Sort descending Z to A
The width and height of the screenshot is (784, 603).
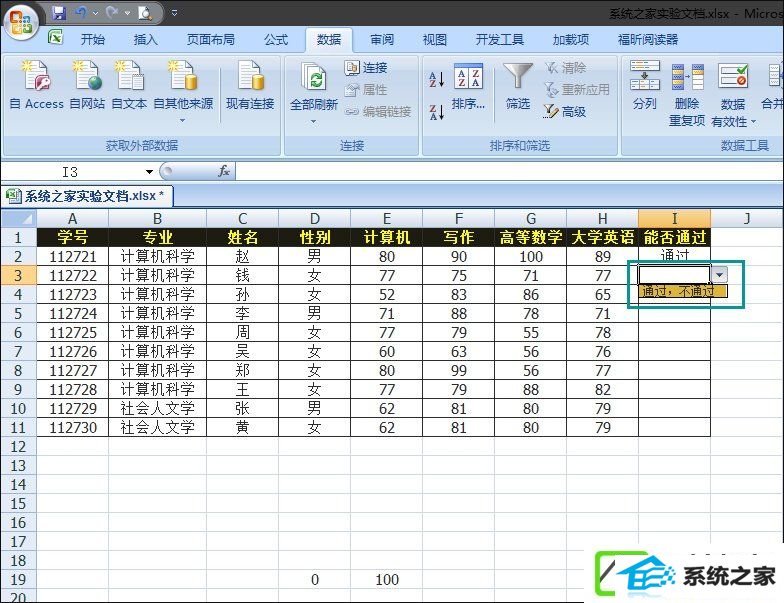pos(436,112)
